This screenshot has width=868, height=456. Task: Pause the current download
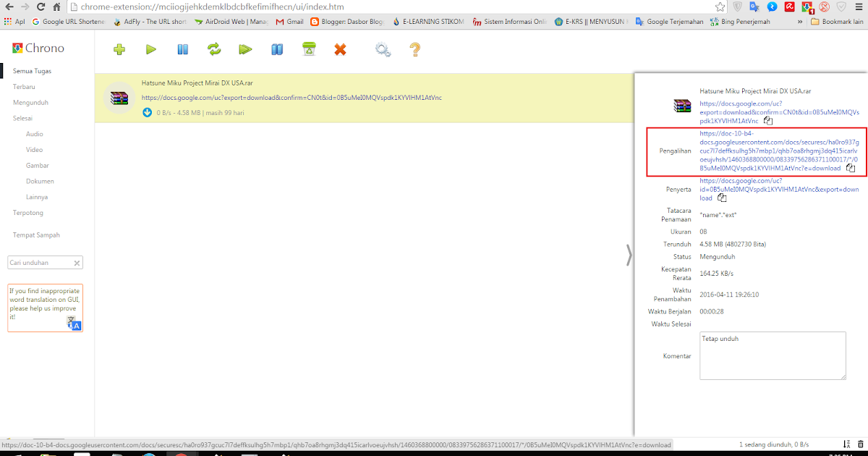182,49
